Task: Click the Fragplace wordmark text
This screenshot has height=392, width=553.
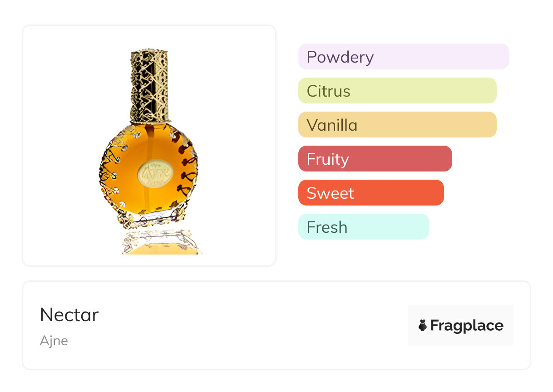Action: [466, 325]
